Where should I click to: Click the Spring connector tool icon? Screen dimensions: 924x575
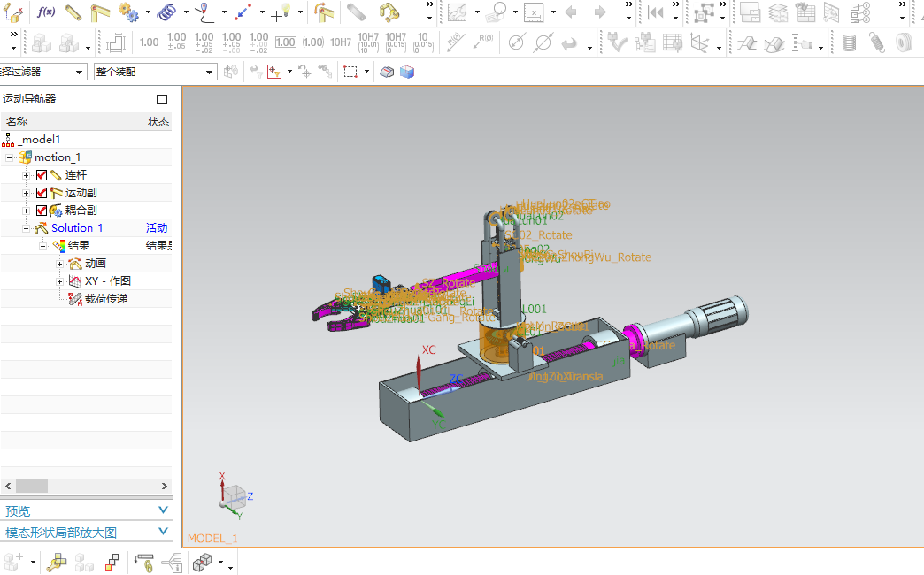167,11
